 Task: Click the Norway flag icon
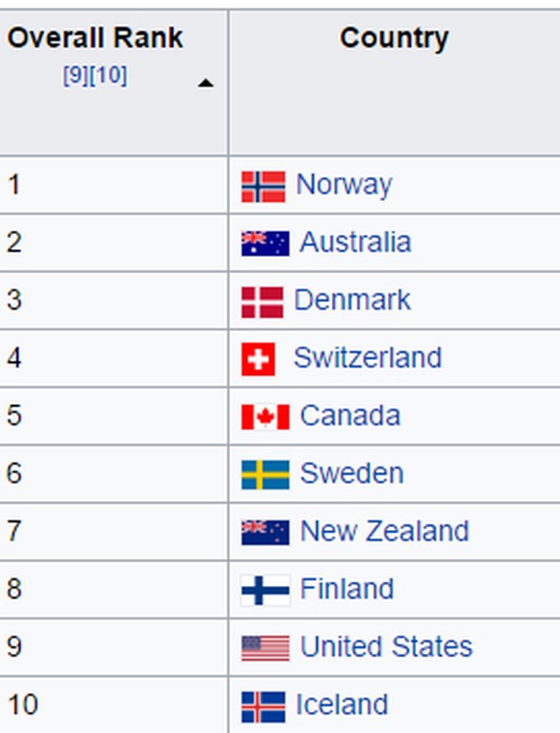pyautogui.click(x=264, y=187)
